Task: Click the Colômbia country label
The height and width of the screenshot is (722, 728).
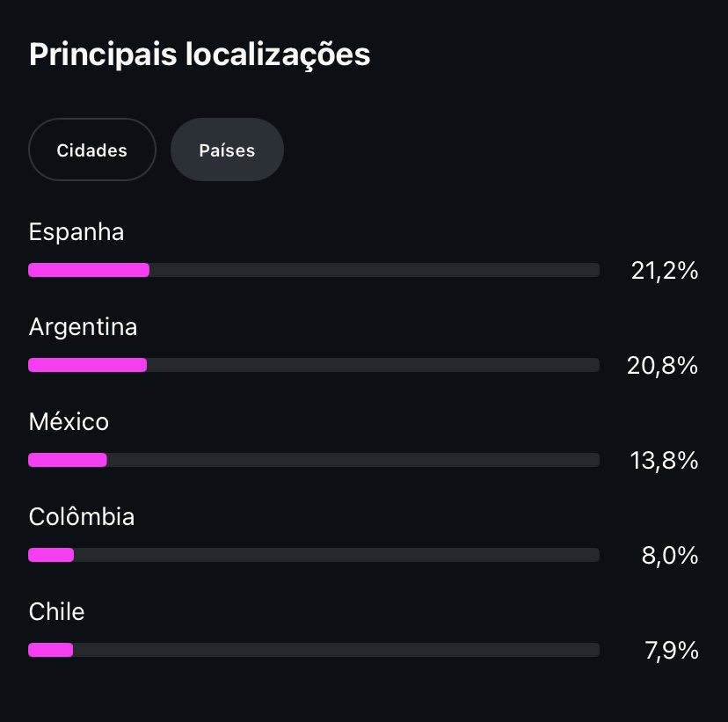Action: [82, 516]
